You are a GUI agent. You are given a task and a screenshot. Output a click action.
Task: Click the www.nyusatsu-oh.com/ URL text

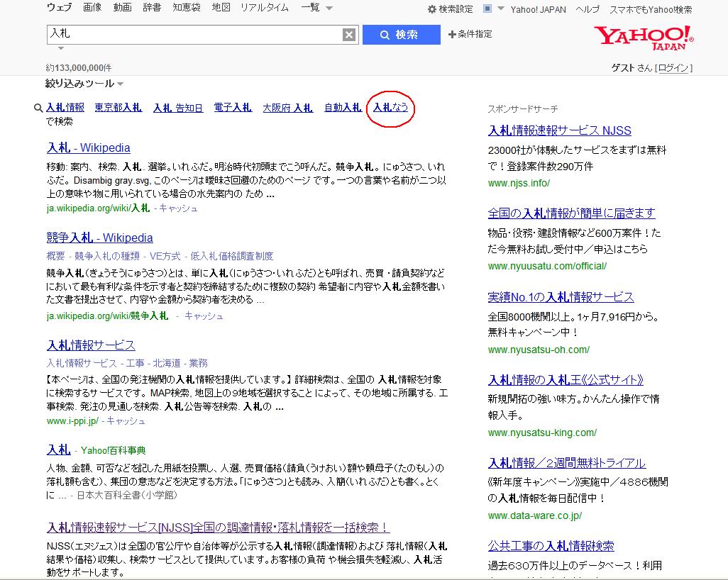[x=539, y=350]
